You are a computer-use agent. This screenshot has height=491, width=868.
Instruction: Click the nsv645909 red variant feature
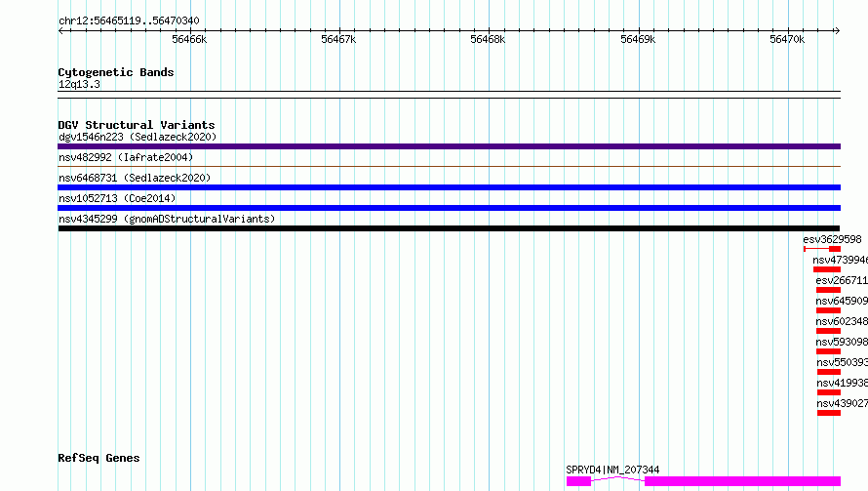point(828,310)
